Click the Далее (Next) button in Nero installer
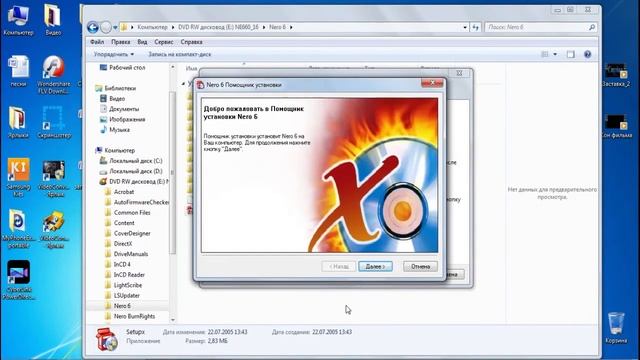This screenshot has width=640, height=360. [376, 266]
